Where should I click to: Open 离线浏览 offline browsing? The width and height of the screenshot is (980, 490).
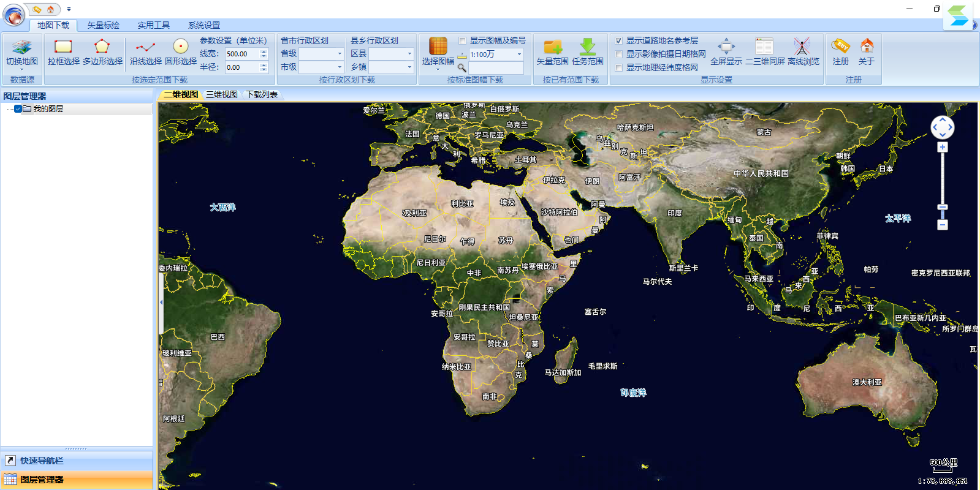click(803, 53)
